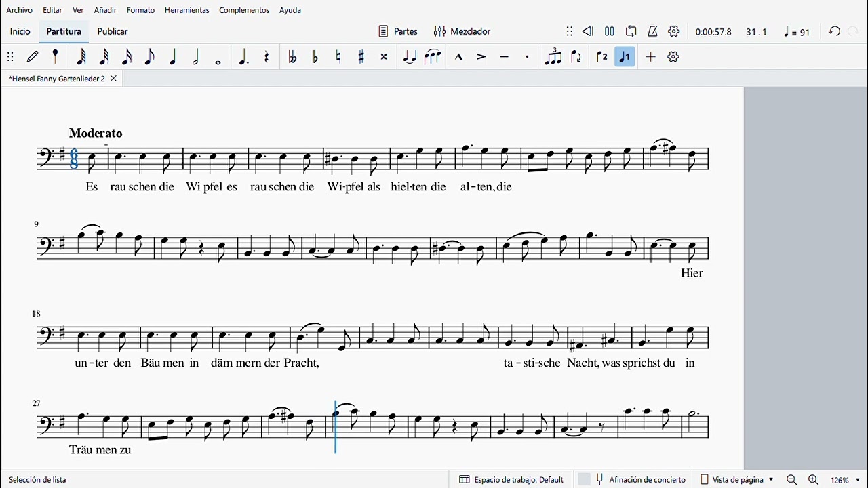This screenshot has height=488, width=868.
Task: Select the 16th note duration
Action: pyautogui.click(x=127, y=57)
